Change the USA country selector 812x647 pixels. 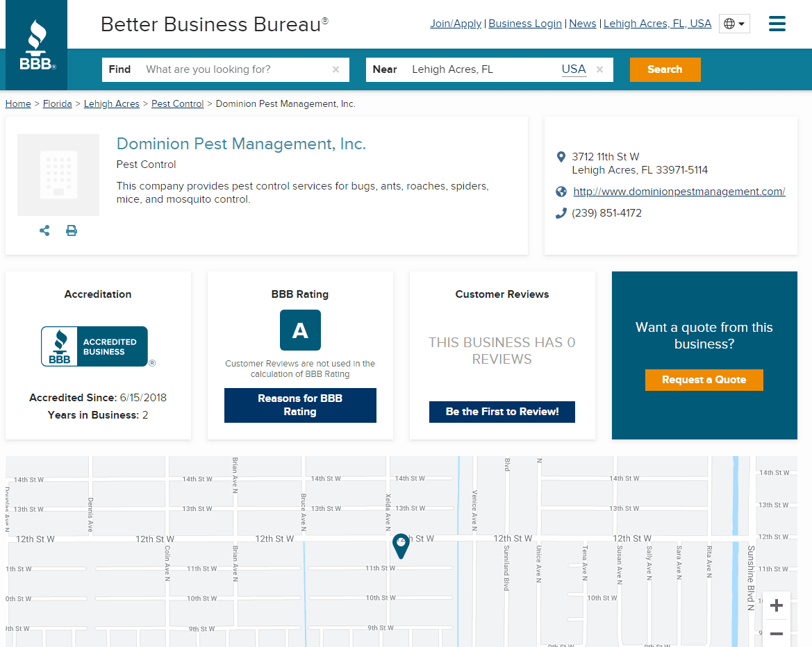point(573,69)
